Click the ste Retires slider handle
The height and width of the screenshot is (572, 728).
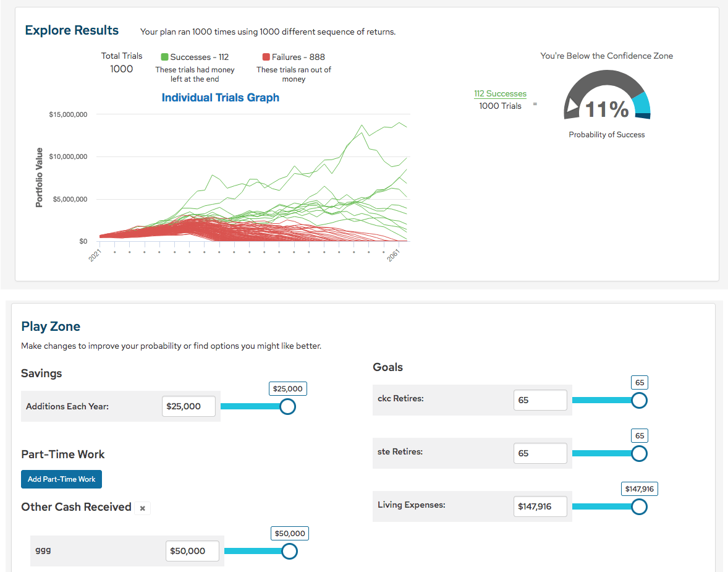coord(638,453)
